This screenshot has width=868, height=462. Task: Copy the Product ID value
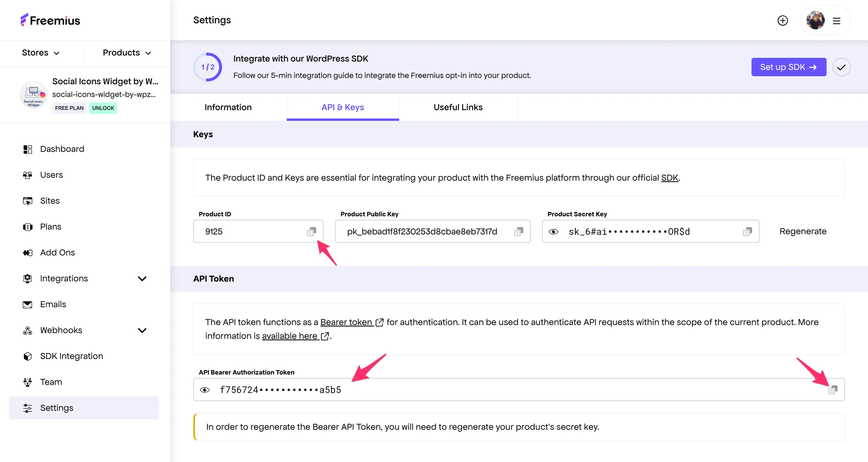[x=312, y=232]
